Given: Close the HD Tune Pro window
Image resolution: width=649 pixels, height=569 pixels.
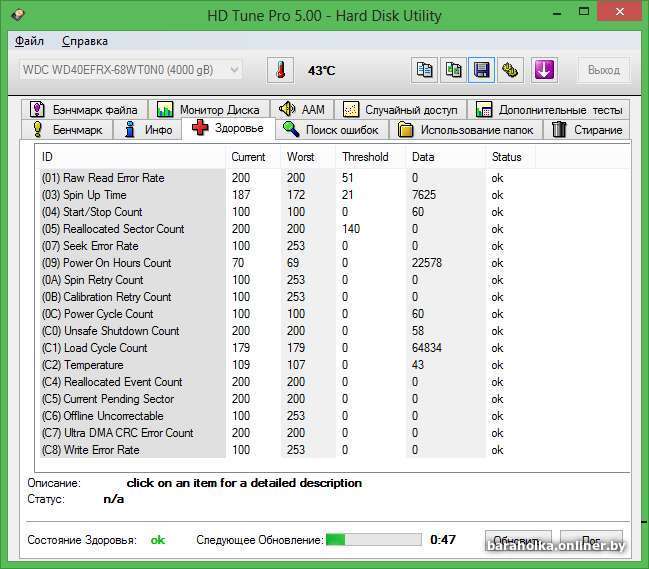Looking at the screenshot, I should [x=620, y=12].
